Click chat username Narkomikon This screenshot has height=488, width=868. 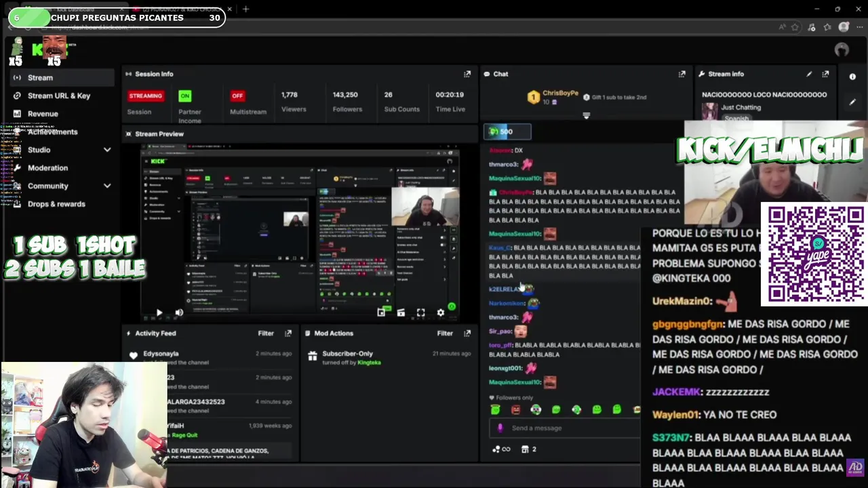[507, 304]
